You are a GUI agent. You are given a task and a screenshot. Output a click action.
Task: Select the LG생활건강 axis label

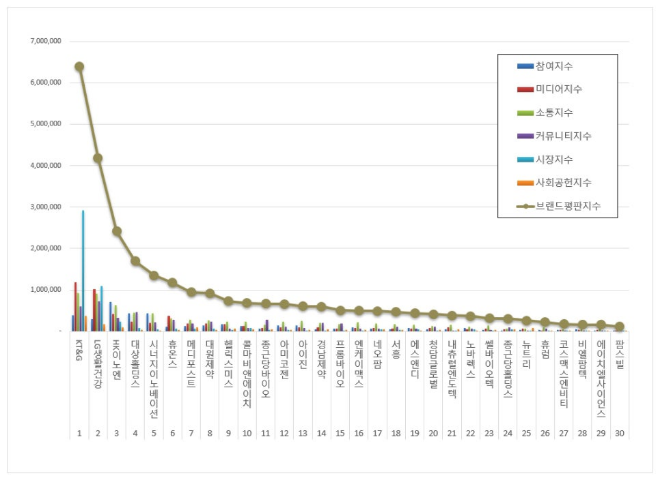tap(97, 357)
